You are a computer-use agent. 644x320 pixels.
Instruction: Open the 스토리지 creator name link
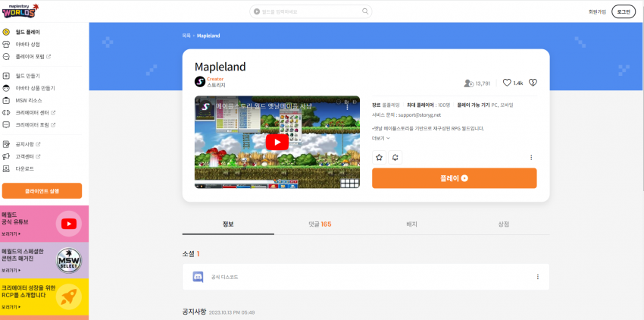(216, 85)
